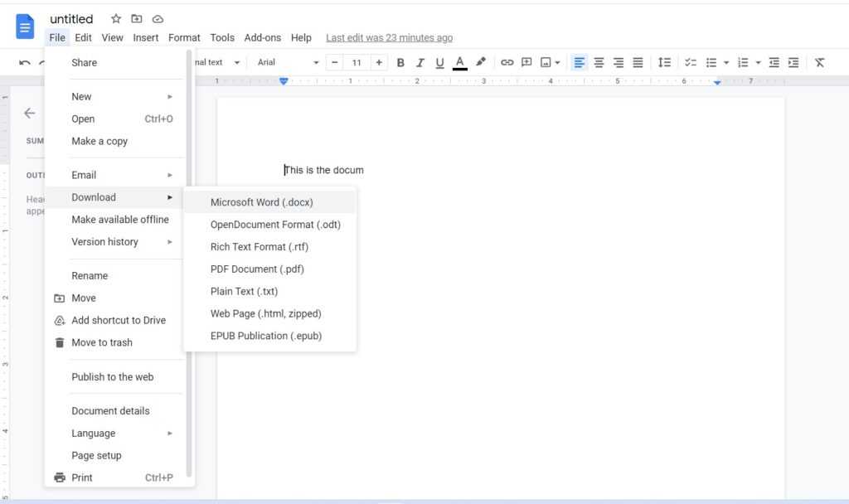Check the cloud save status icon
The height and width of the screenshot is (504, 849).
[x=158, y=19]
